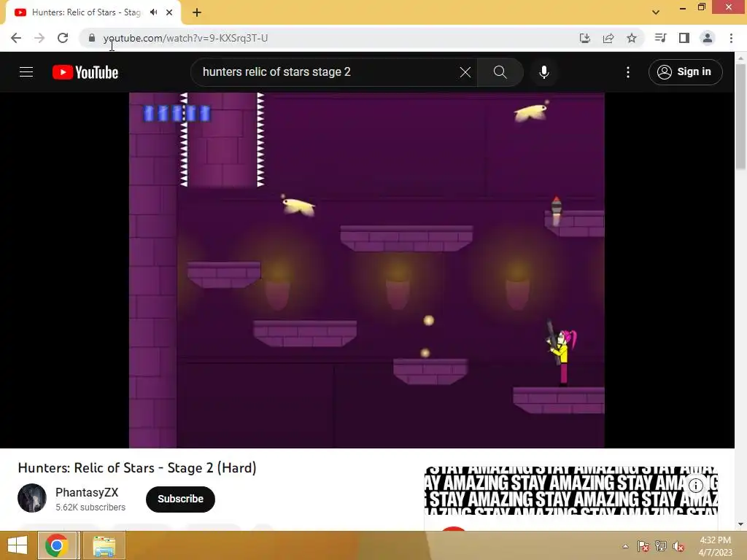Open media controls icon in toolbar
This screenshot has height=560, width=747.
(660, 38)
